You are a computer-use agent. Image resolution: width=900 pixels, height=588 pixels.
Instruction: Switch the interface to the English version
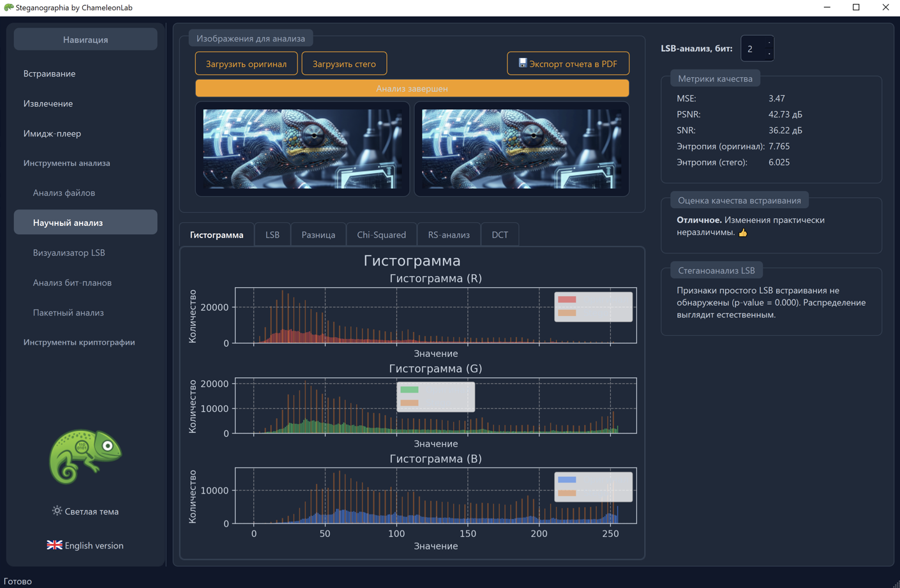tap(94, 546)
